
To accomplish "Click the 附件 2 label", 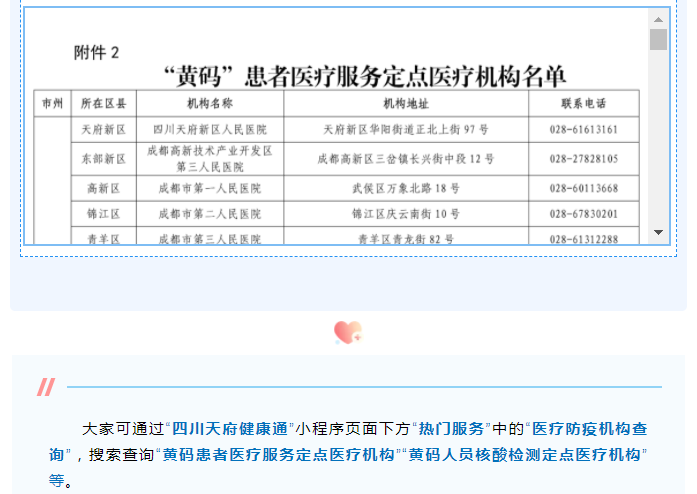I will pyautogui.click(x=97, y=52).
